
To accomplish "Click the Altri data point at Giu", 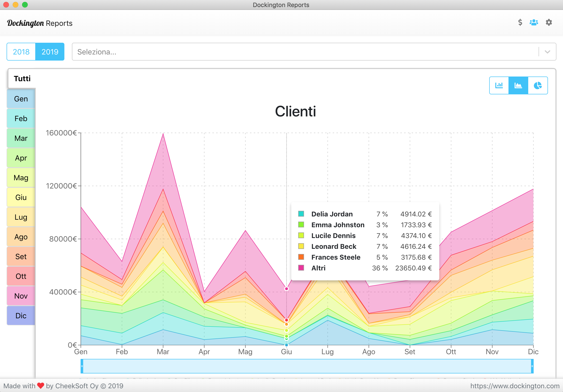I will click(x=286, y=289).
